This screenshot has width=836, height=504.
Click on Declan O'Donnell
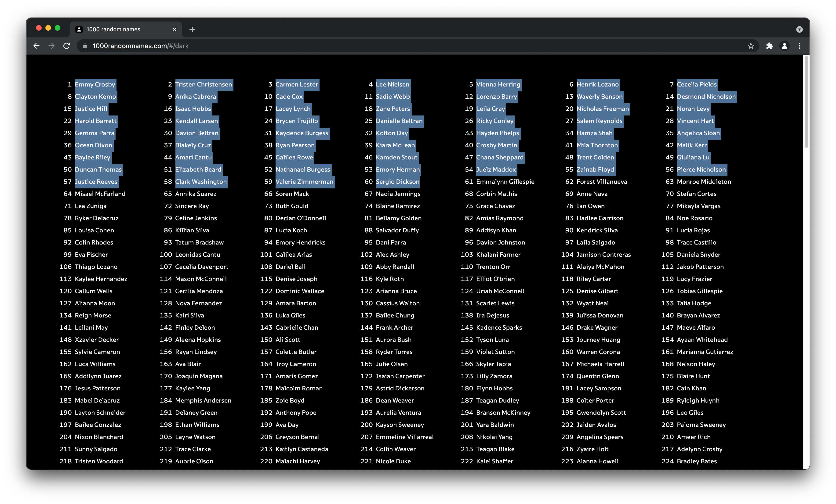pos(301,218)
